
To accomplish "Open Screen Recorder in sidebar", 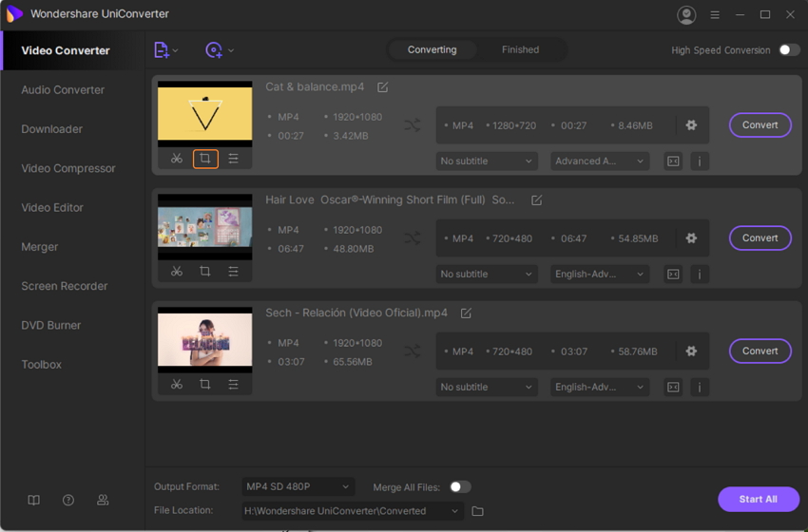I will [65, 286].
